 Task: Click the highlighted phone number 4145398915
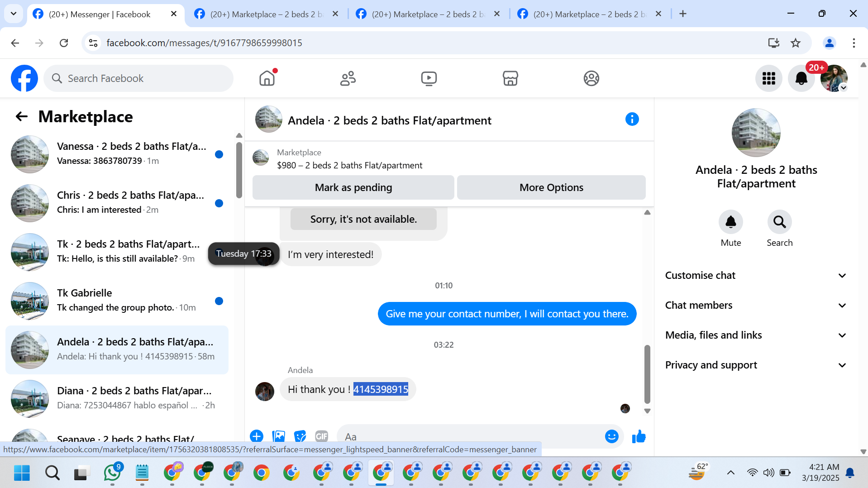coord(381,389)
